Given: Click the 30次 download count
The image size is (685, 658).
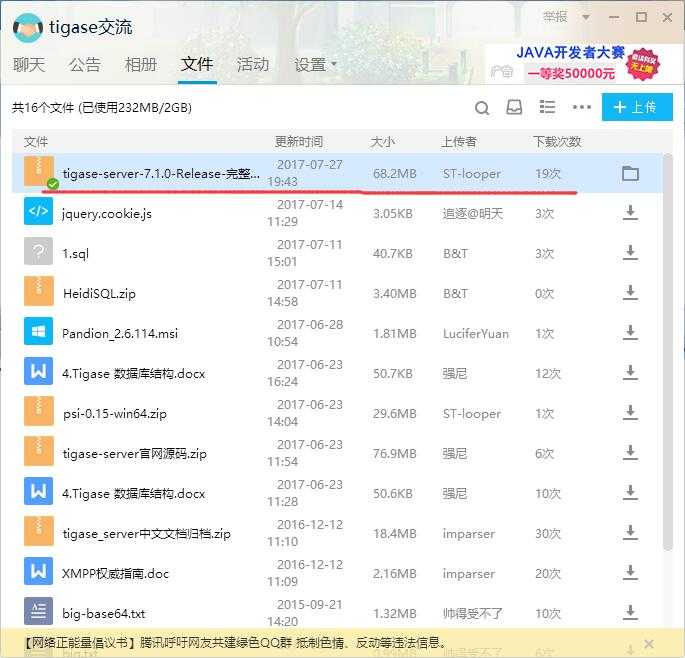Looking at the screenshot, I should (548, 533).
